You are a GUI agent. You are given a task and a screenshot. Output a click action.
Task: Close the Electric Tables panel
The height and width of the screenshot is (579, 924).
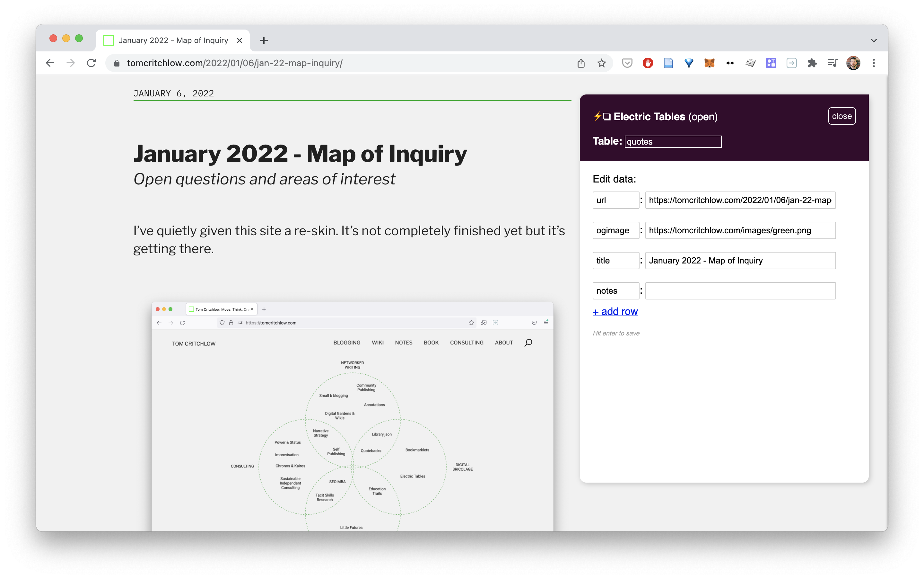pos(842,116)
